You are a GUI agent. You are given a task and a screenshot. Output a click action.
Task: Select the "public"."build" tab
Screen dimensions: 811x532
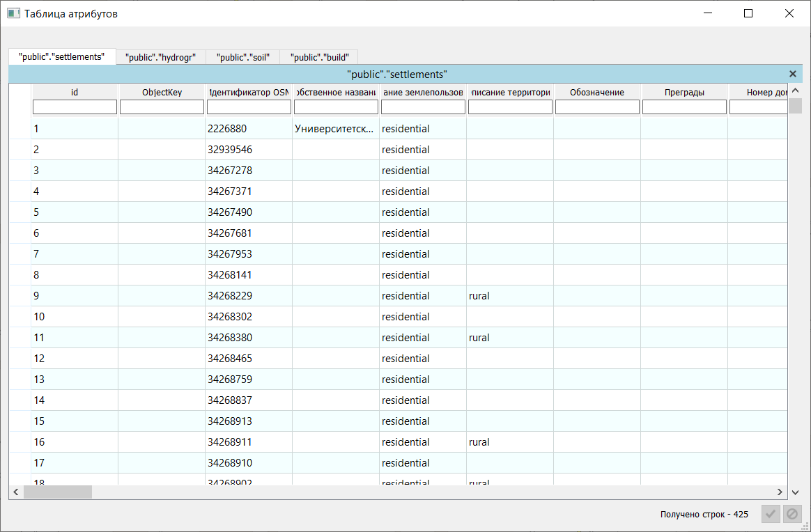pos(319,58)
